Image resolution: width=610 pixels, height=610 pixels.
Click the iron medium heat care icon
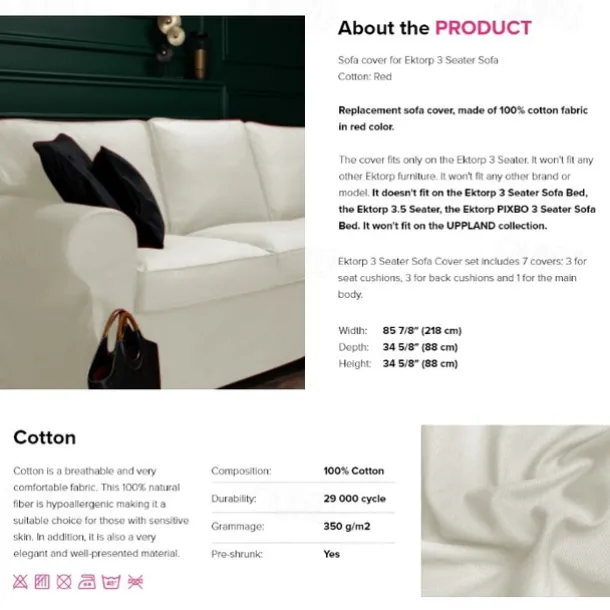tap(87, 582)
